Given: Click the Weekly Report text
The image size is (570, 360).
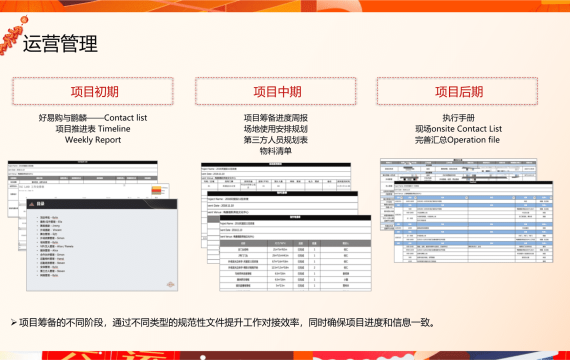Looking at the screenshot, I should coord(93,140).
